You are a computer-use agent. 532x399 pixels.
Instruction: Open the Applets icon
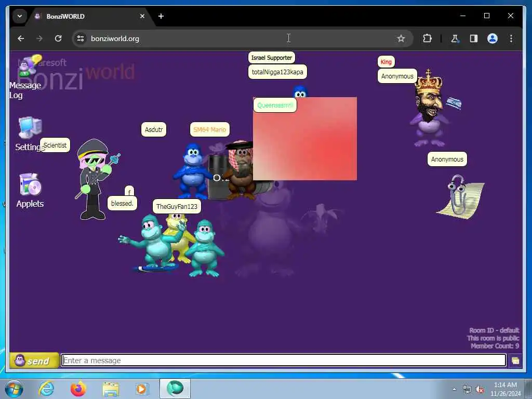[x=30, y=190]
